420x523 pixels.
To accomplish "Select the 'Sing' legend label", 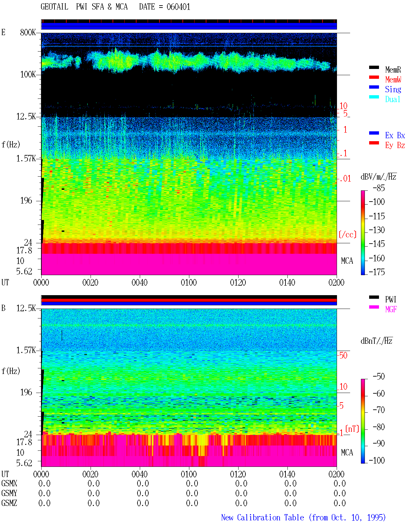I will coord(393,89).
